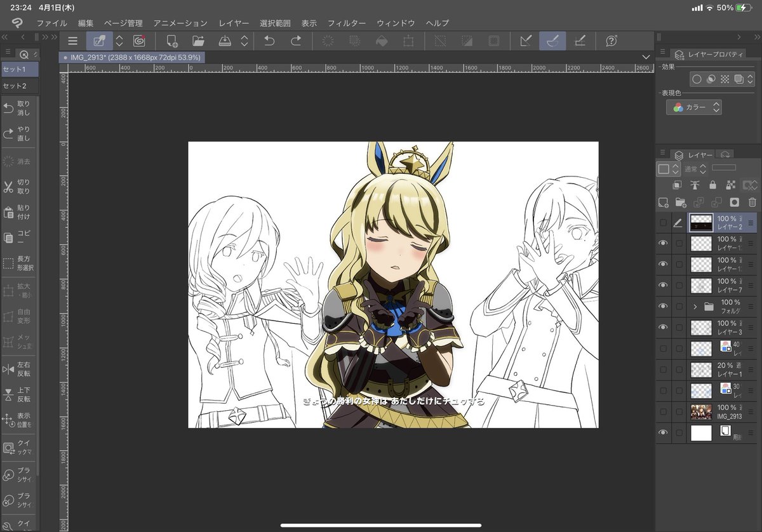Tick checkbox beside レイヤー7 layer

pyautogui.click(x=679, y=285)
